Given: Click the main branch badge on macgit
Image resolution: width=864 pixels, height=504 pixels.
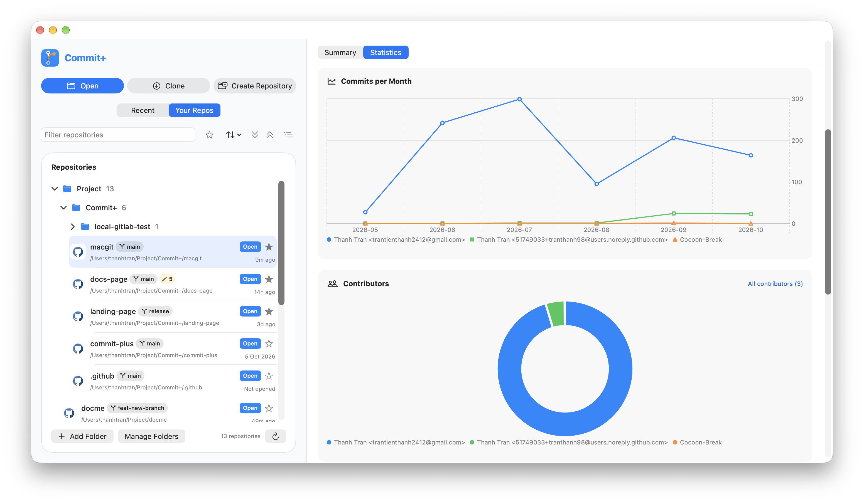Looking at the screenshot, I should coord(130,247).
